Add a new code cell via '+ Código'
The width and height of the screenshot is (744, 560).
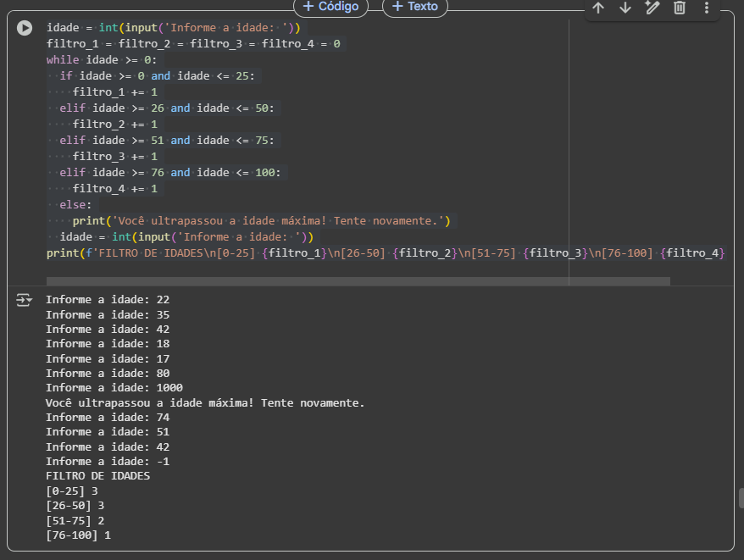[x=330, y=7]
